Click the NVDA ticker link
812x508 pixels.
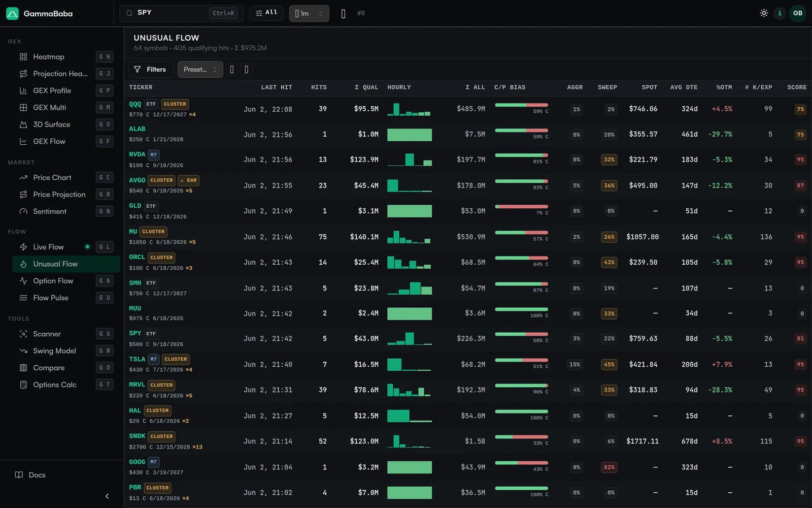click(x=137, y=154)
